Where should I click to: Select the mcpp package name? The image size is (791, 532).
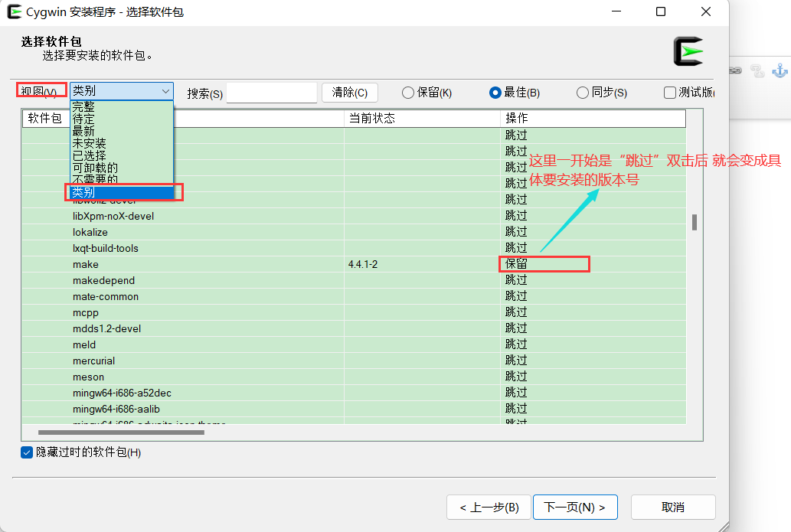coord(86,313)
